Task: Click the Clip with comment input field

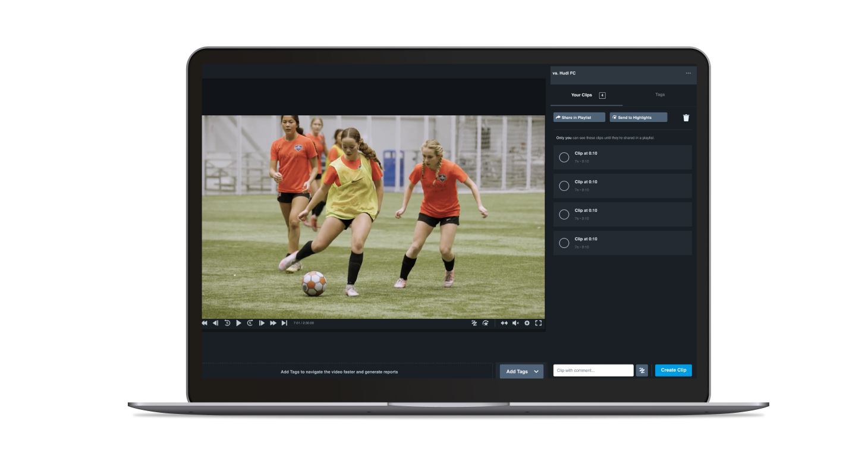Action: click(x=593, y=371)
